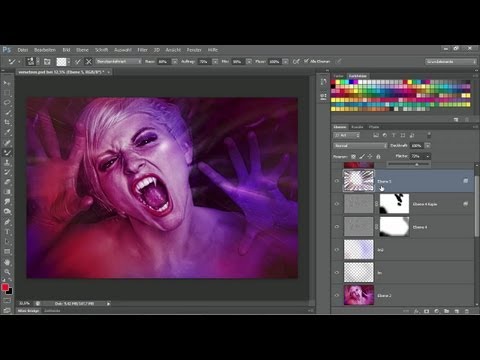This screenshot has height=360, width=480.
Task: Open the Benutzerdefiniert brush combination dropdown
Action: pos(118,61)
